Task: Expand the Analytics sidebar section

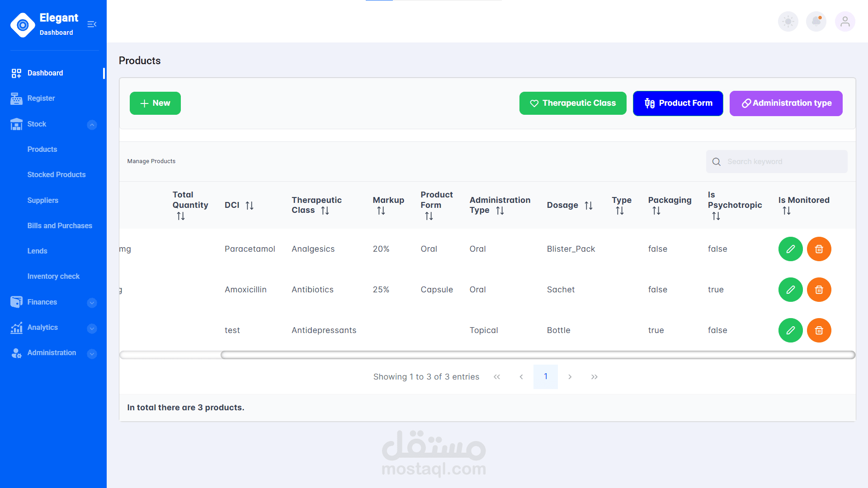Action: pos(92,328)
